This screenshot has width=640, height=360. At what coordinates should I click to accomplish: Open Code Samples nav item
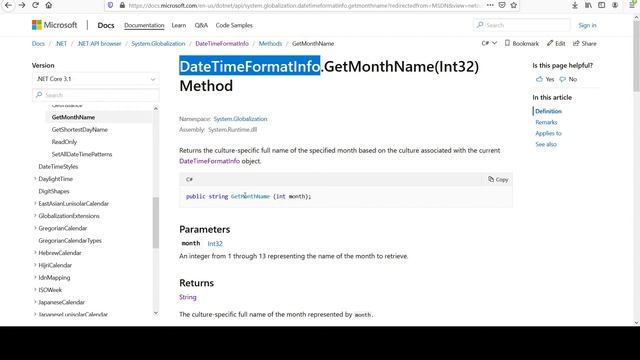click(234, 25)
